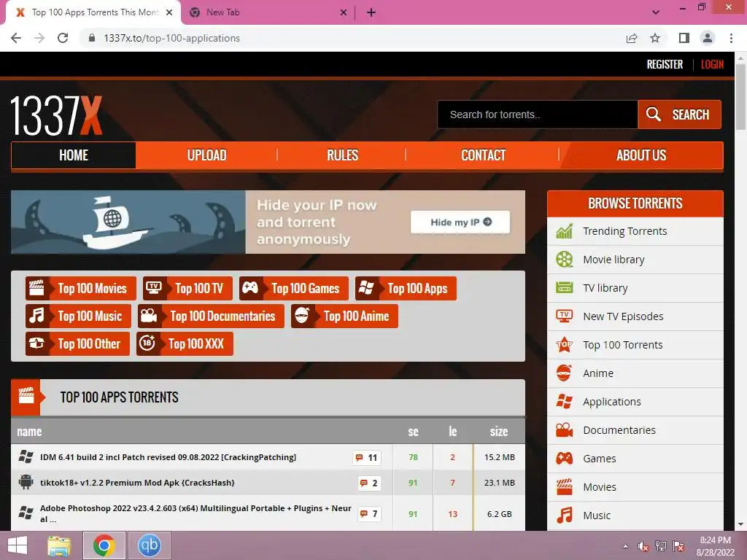
Task: Click the pirate ship VPN banner image
Action: point(128,222)
